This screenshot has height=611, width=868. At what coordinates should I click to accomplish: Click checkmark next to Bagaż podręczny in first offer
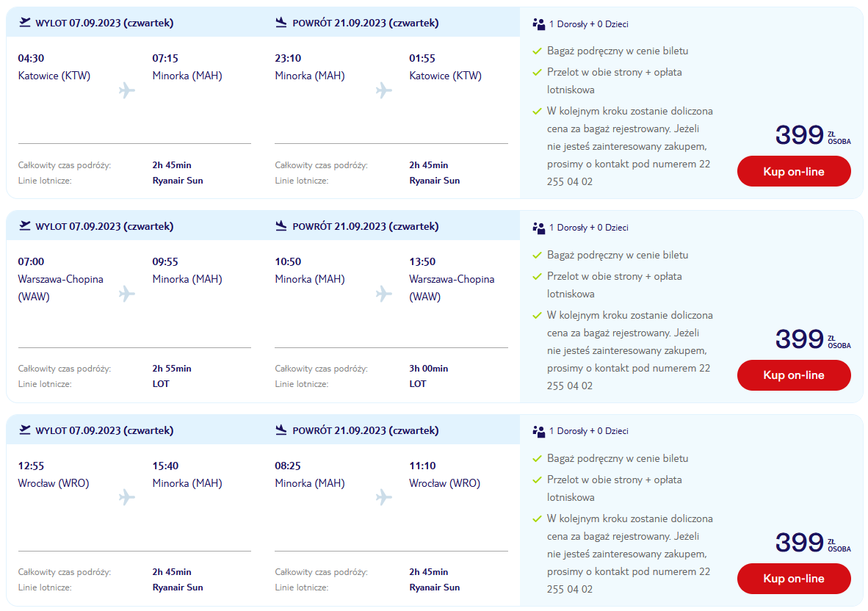point(536,51)
